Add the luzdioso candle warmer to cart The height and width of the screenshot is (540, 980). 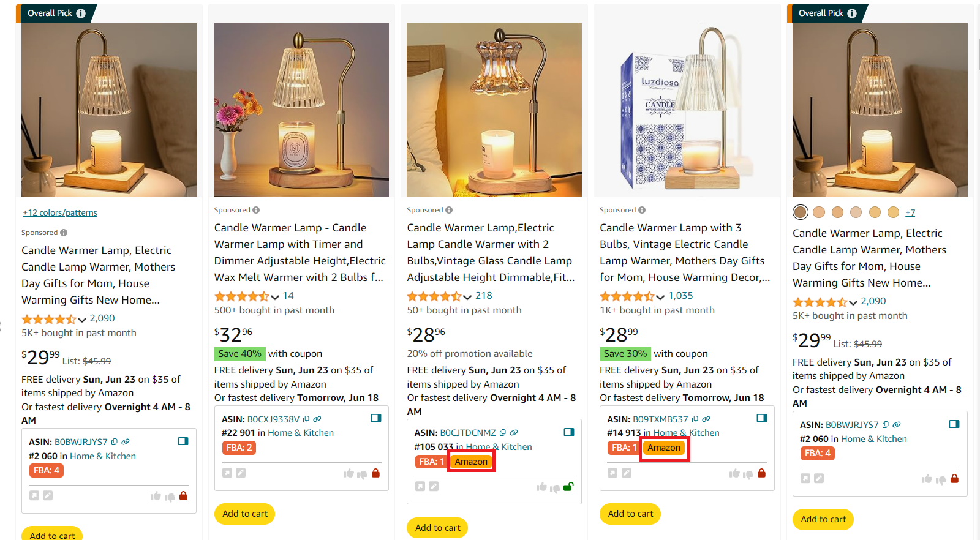coord(630,514)
